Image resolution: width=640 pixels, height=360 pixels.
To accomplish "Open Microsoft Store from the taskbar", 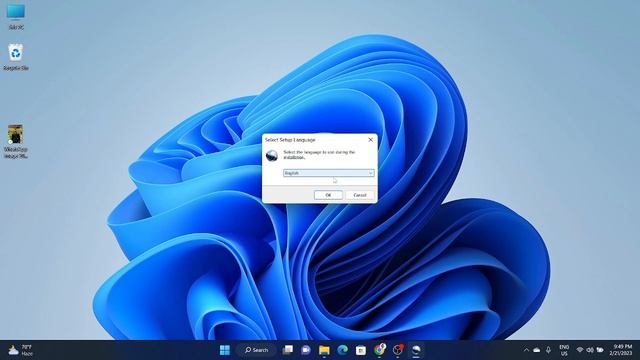I will (x=361, y=350).
